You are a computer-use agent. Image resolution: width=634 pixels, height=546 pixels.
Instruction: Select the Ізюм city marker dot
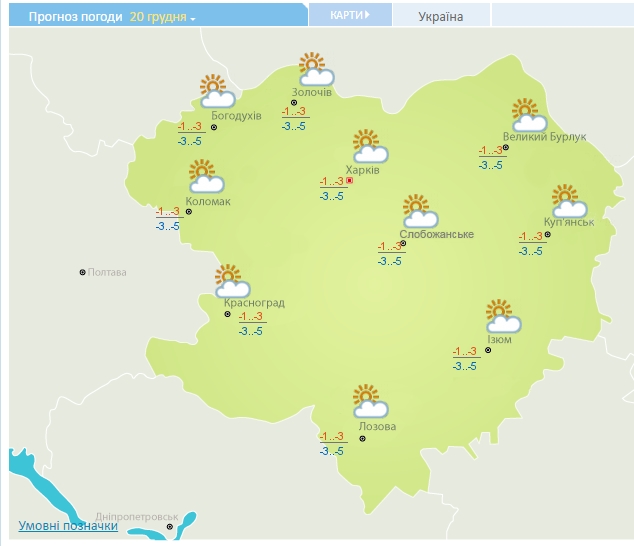[488, 350]
